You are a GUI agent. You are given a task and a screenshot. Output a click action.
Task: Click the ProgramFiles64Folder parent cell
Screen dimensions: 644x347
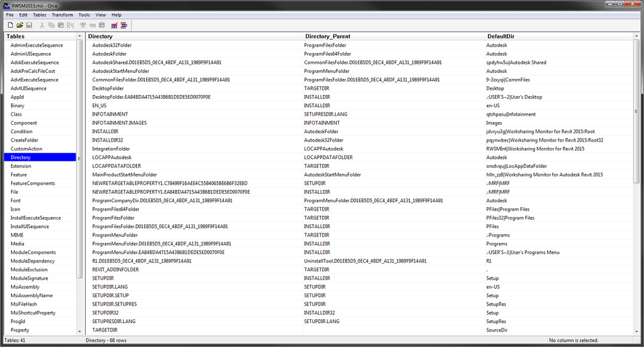(327, 54)
